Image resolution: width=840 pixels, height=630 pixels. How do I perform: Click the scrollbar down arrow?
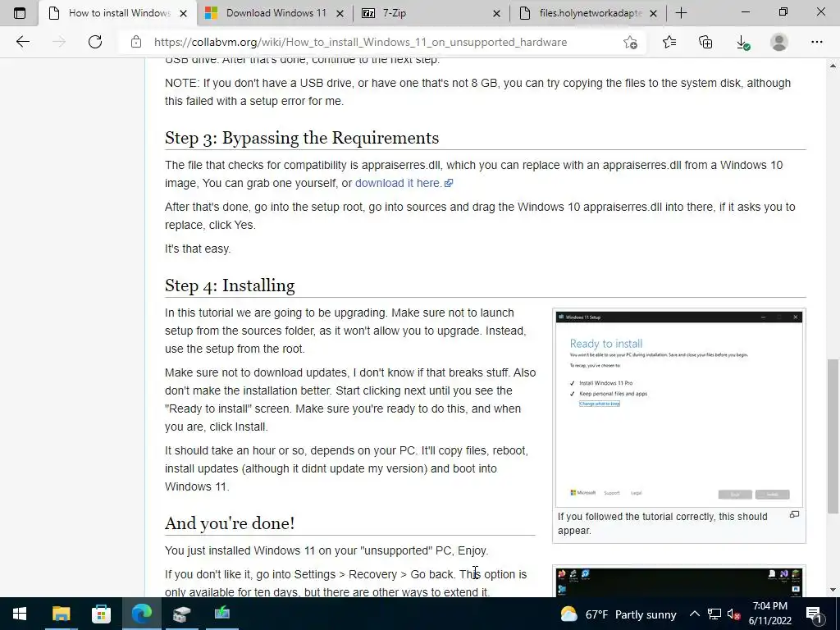833,590
